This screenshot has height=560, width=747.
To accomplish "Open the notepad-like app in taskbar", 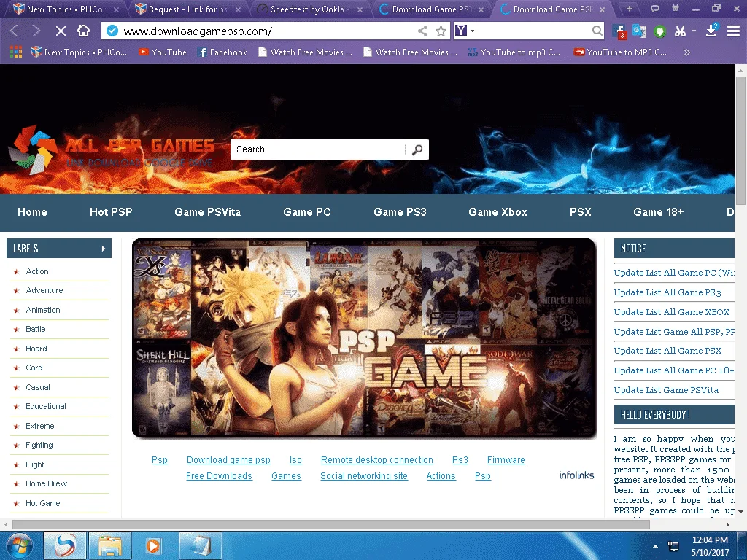I will tap(201, 545).
